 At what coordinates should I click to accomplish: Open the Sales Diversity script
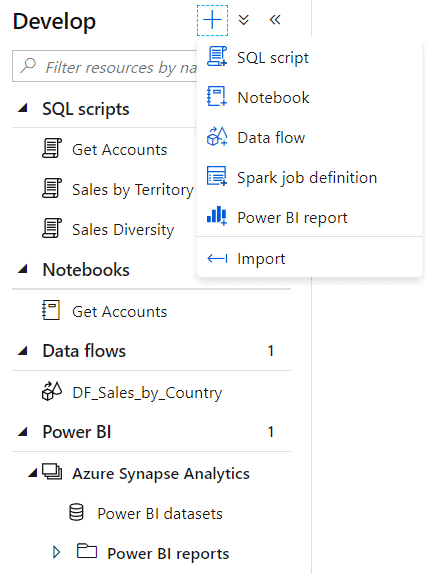click(123, 230)
